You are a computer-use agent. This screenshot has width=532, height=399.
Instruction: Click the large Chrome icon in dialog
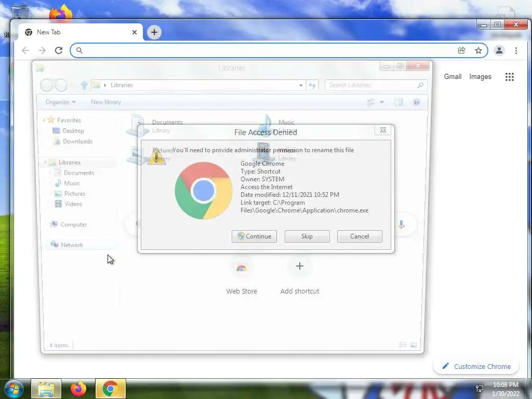[204, 190]
